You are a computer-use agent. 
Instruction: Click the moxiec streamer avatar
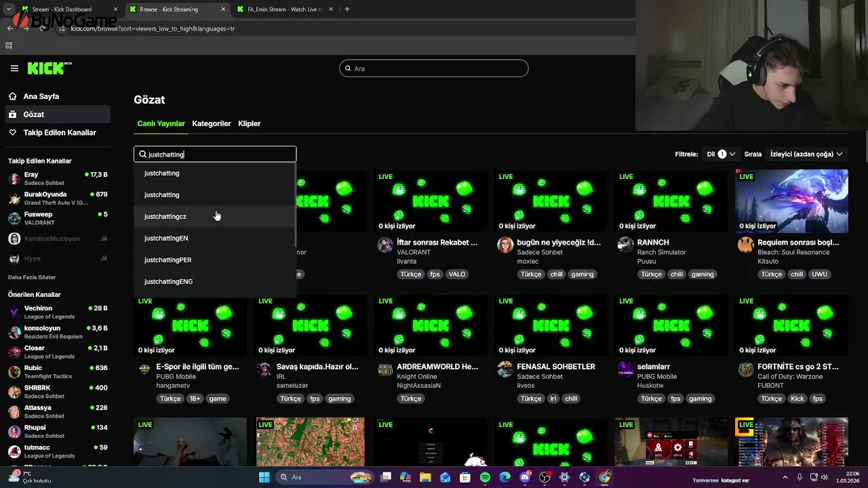tap(505, 245)
